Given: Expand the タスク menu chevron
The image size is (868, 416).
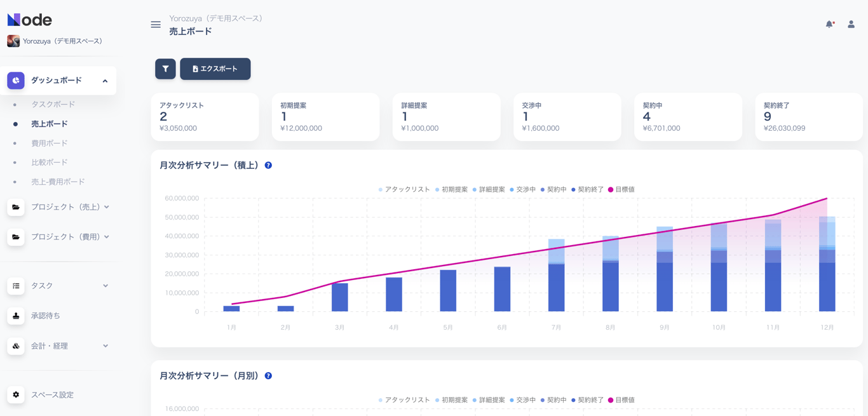Looking at the screenshot, I should coord(105,286).
